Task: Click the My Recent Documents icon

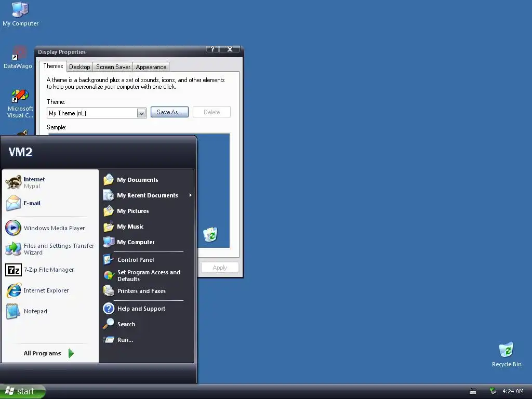Action: coord(109,195)
